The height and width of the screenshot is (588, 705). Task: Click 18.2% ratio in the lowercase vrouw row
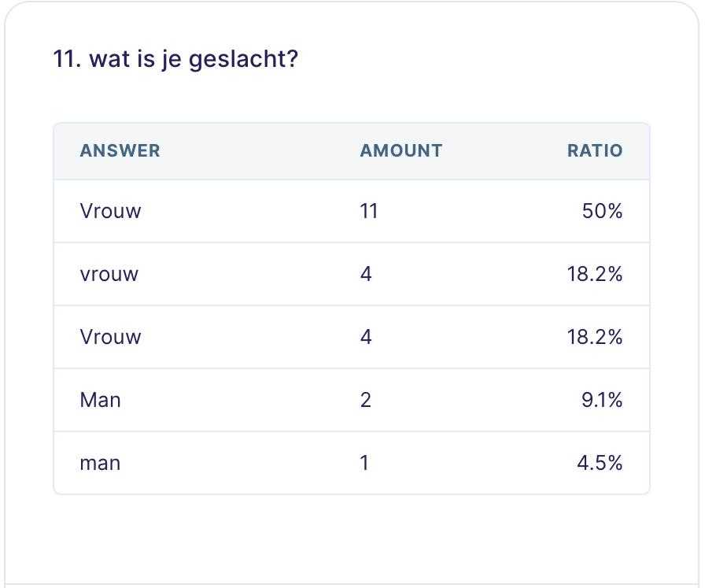pos(595,274)
